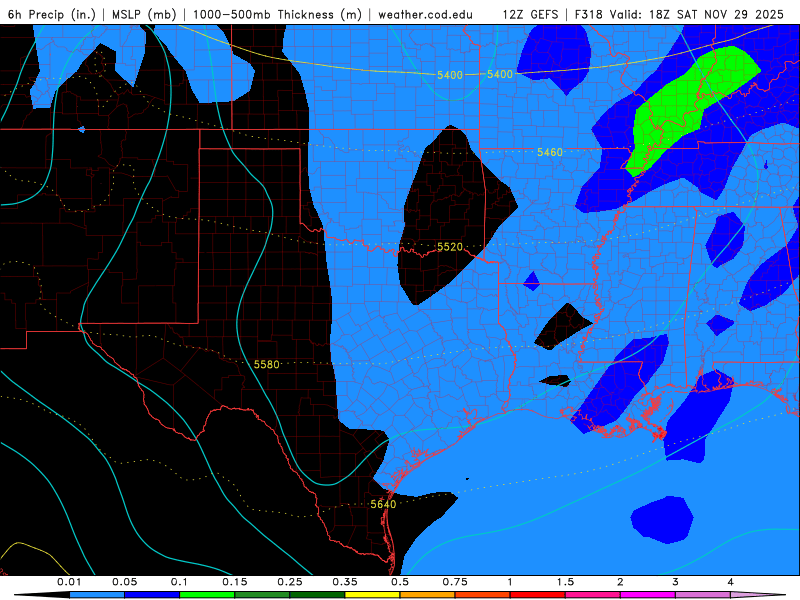This screenshot has height=600, width=800.
Task: Click the bright green 0.1–0.15 legend swatch
Action: point(207,595)
